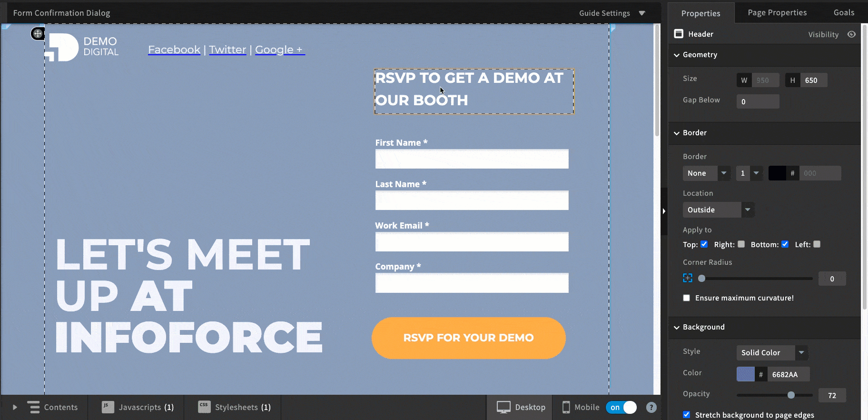Click the play triangle beside Contents

15,407
